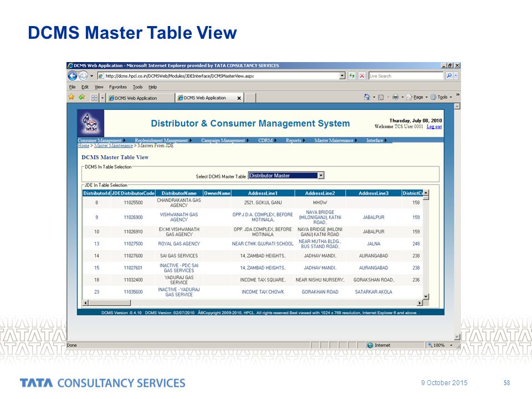The image size is (532, 399).
Task: Click the table scroll-up arrow
Action: point(426,193)
